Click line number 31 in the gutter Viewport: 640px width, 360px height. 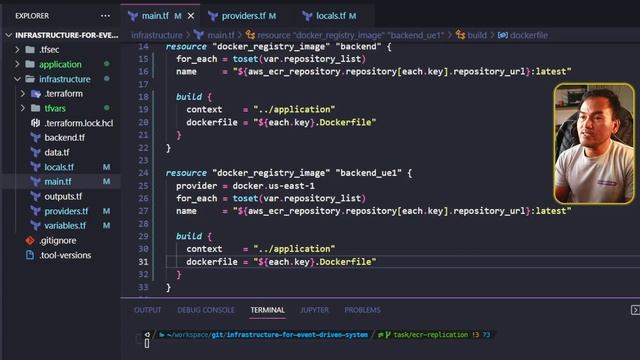(143, 262)
